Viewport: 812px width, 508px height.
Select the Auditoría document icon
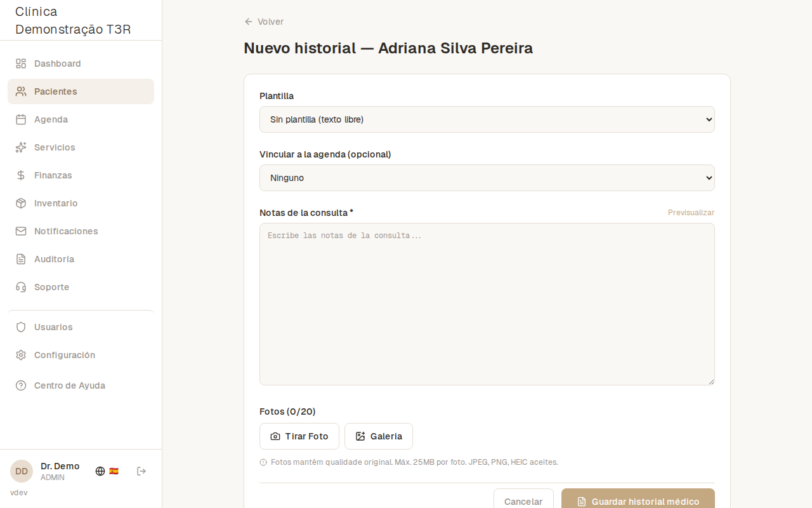[x=20, y=259]
